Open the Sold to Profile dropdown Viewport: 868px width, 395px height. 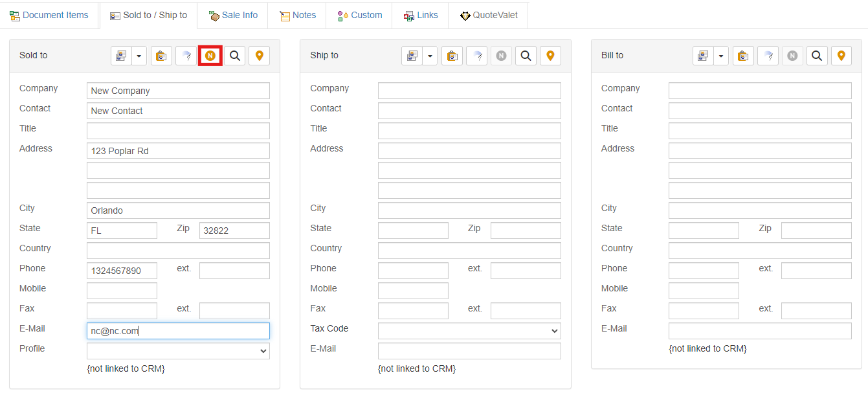coord(178,351)
